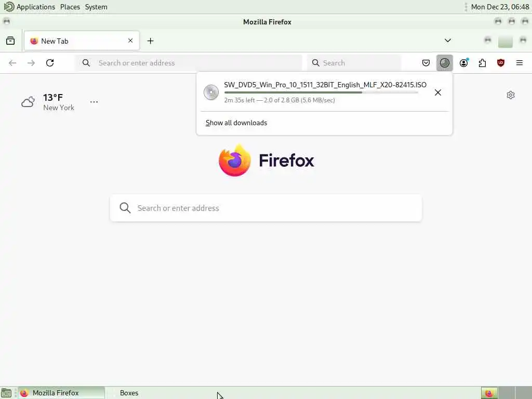This screenshot has height=399, width=532.
Task: Focus the toolbar Search box
Action: (354, 63)
